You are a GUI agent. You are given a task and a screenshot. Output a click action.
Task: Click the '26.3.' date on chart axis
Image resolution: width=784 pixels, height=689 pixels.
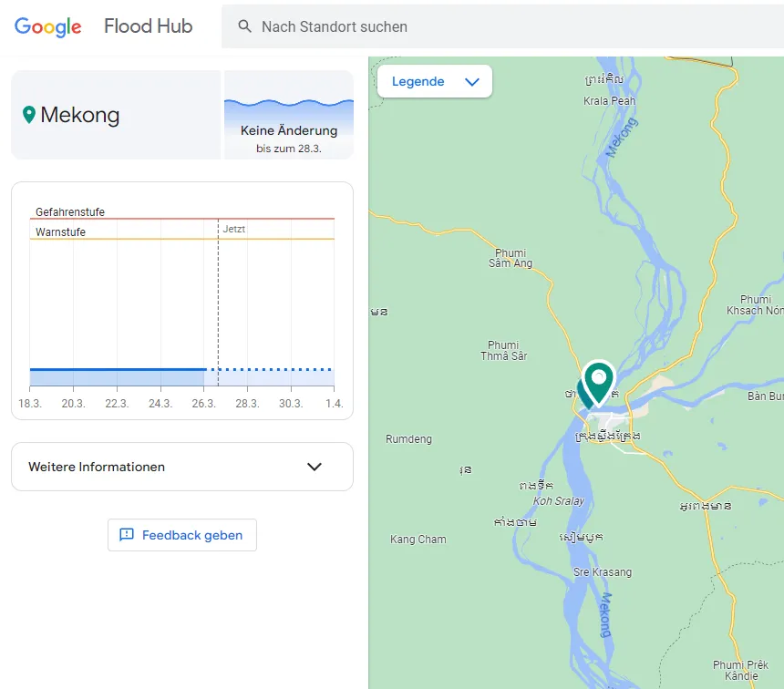tap(204, 404)
